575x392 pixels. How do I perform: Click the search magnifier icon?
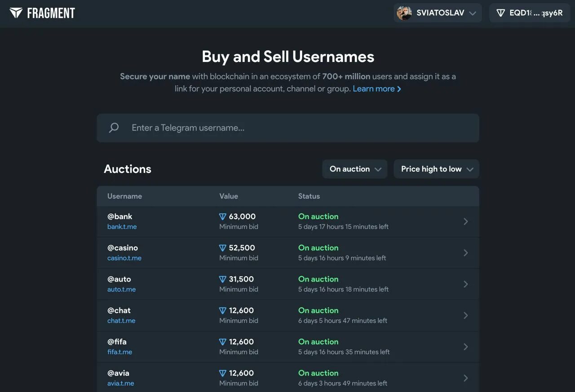[x=114, y=128]
